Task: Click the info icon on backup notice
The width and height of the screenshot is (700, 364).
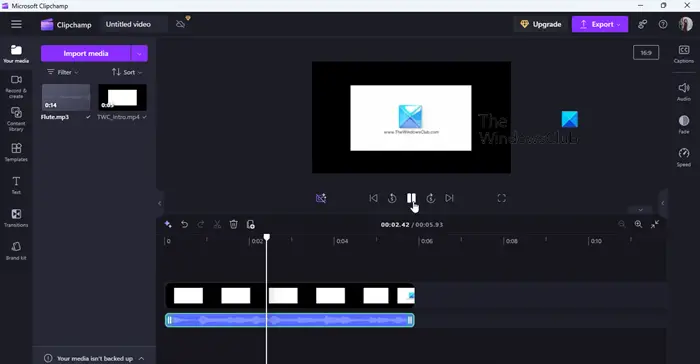Action: pyautogui.click(x=48, y=358)
